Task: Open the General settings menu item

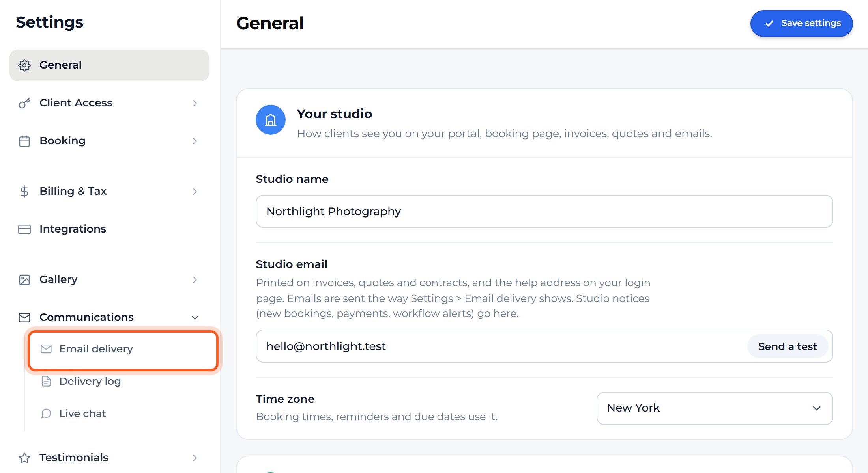Action: tap(109, 65)
